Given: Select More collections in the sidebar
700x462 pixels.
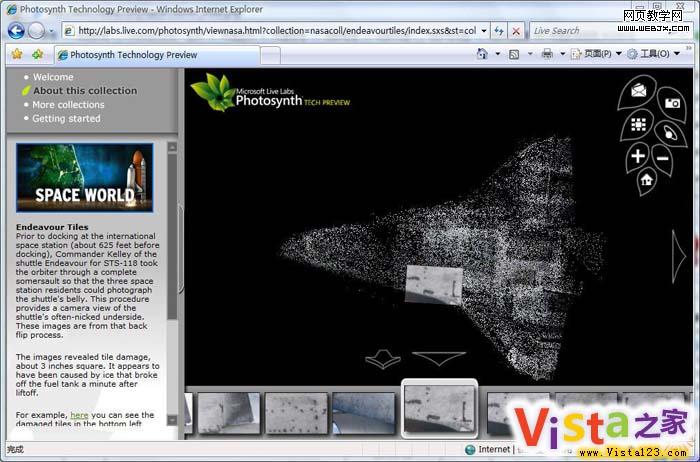Looking at the screenshot, I should tap(68, 104).
